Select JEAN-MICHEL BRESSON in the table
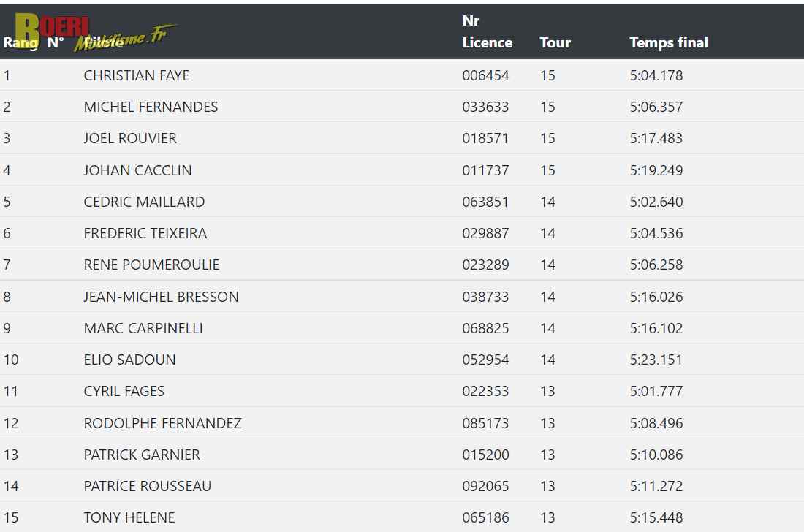This screenshot has width=804, height=532. pyautogui.click(x=161, y=297)
